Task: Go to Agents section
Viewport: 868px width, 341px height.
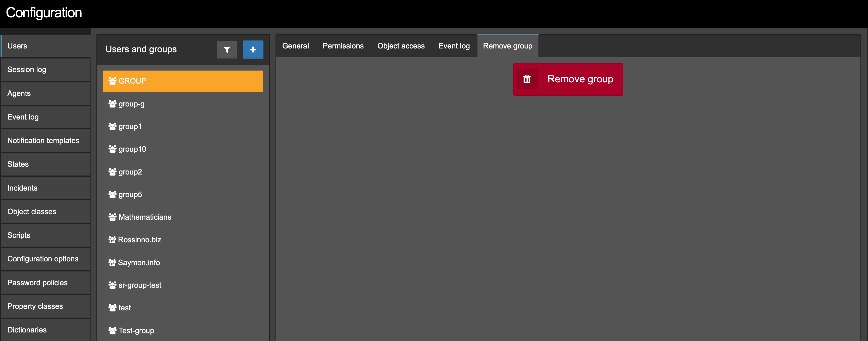Action: tap(46, 93)
